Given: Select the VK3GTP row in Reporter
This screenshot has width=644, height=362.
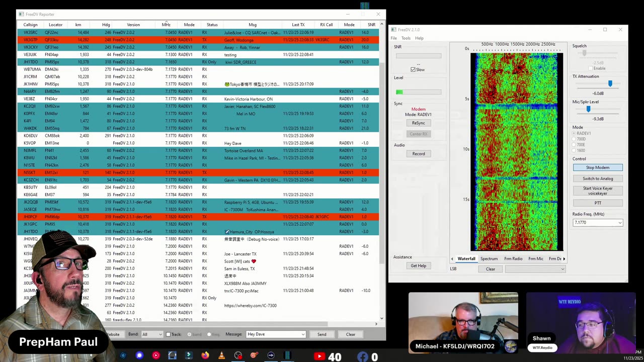Looking at the screenshot, I should coord(199,40).
